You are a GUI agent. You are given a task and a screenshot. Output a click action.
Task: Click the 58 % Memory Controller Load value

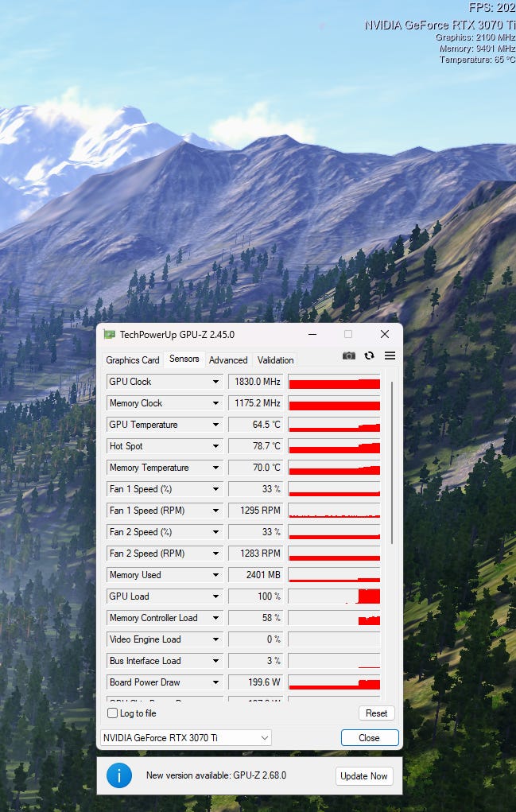tap(256, 618)
